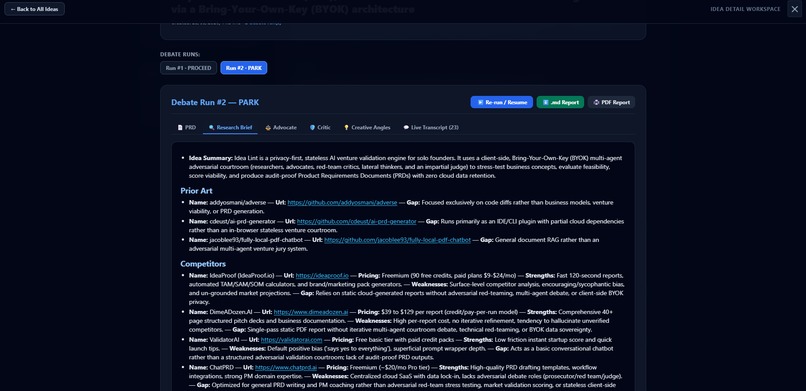Switch to Creative Angles tab

[x=367, y=127]
